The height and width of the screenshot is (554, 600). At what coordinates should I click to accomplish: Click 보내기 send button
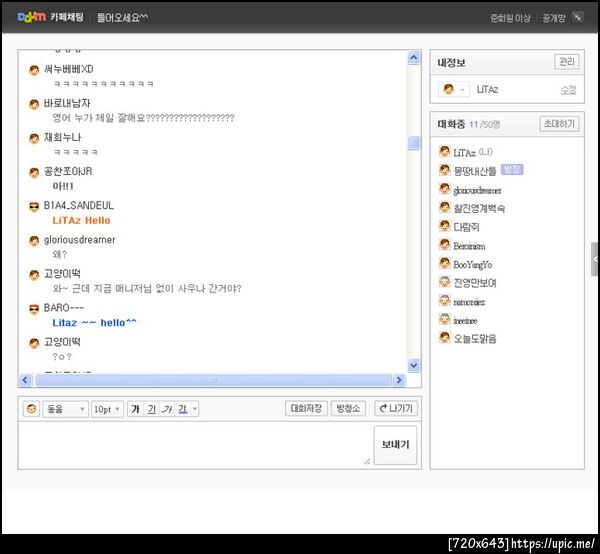395,445
